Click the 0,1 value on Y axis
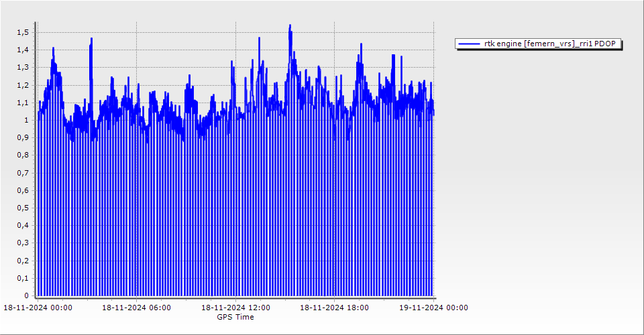The height and width of the screenshot is (335, 644). coord(23,278)
